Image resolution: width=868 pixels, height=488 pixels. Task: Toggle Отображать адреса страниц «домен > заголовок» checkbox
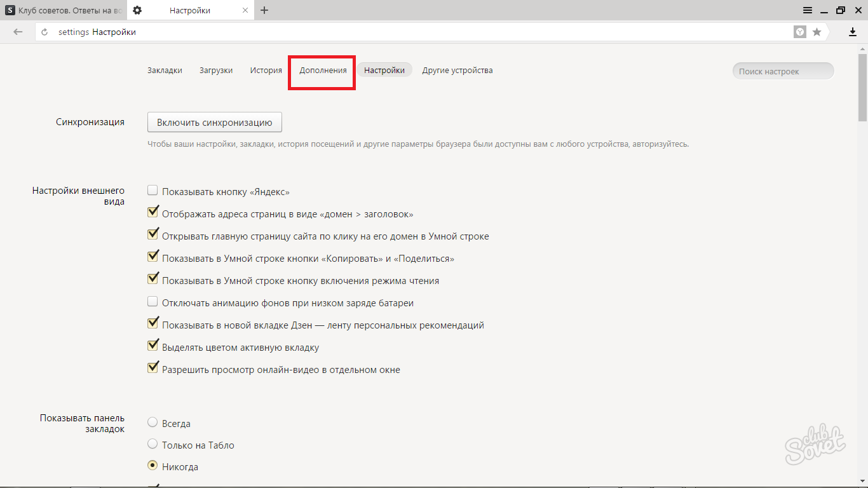[x=153, y=212]
